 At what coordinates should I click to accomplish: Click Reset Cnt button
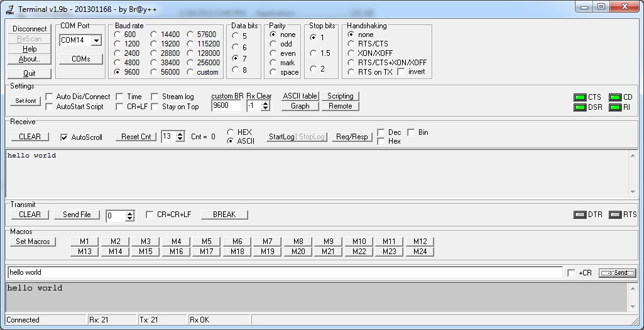[136, 137]
